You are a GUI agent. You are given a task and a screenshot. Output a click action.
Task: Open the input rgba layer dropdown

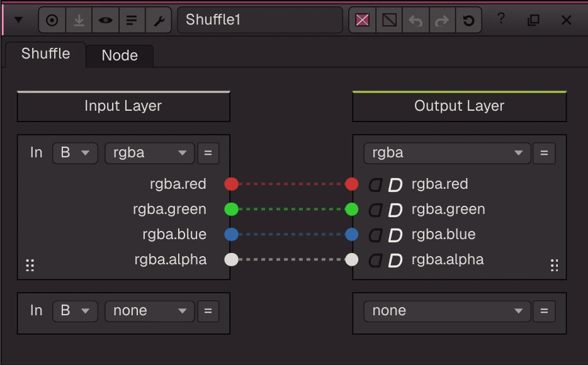[x=150, y=153]
